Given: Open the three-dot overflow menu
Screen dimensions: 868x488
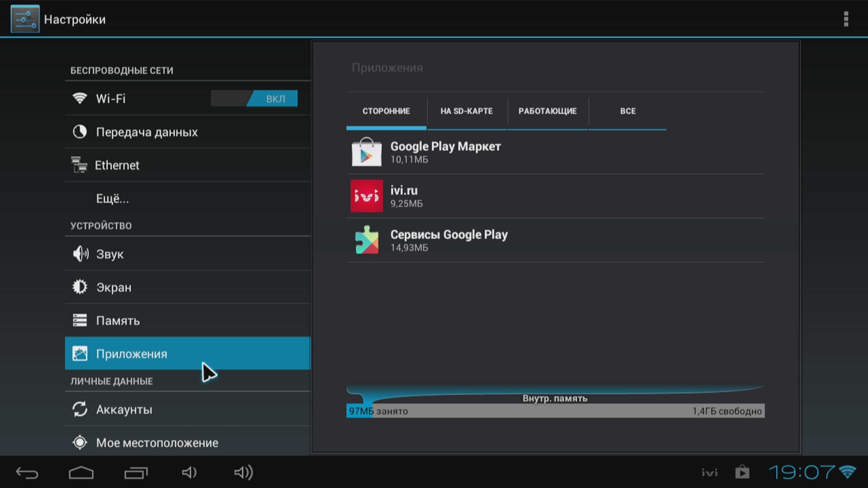Looking at the screenshot, I should pos(846,19).
